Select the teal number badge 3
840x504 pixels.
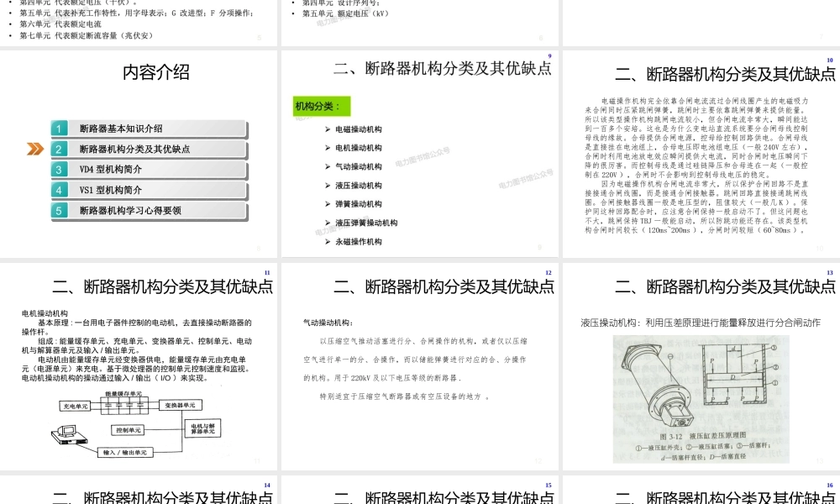58,171
